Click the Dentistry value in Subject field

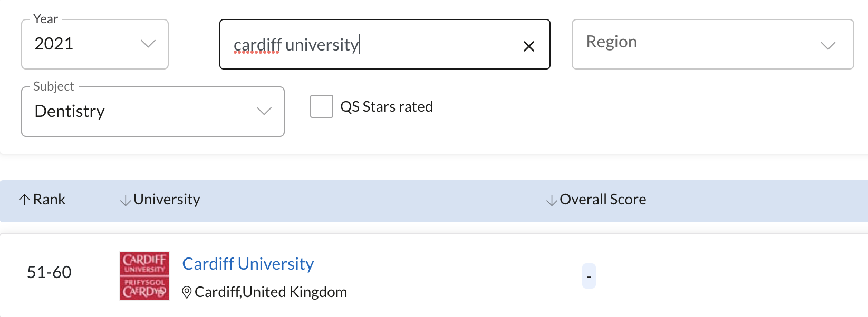click(x=70, y=112)
